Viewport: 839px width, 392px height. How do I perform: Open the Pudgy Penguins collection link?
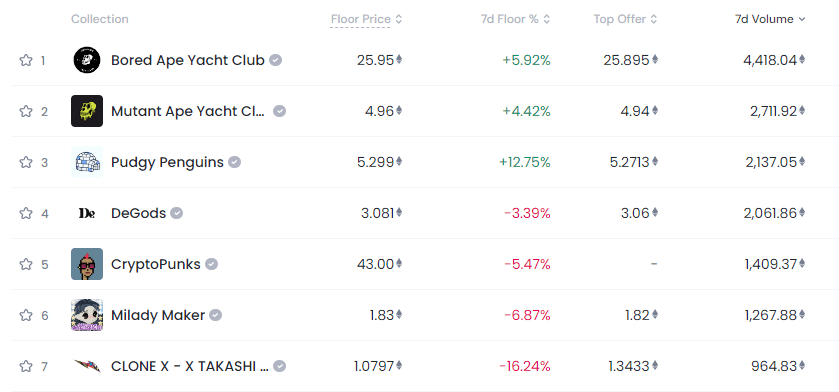click(x=167, y=162)
